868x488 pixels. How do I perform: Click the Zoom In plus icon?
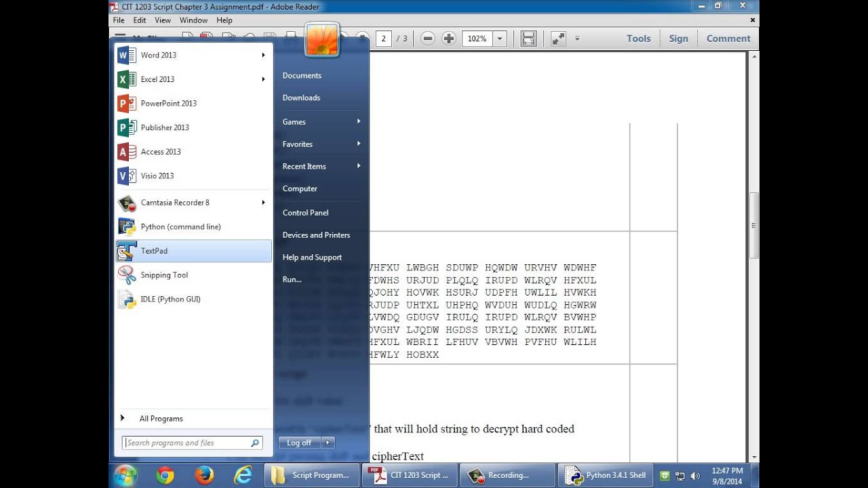[448, 39]
